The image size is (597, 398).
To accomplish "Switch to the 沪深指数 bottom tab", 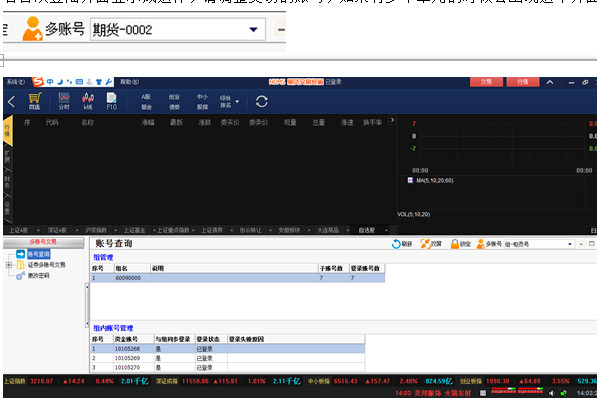I will click(96, 230).
